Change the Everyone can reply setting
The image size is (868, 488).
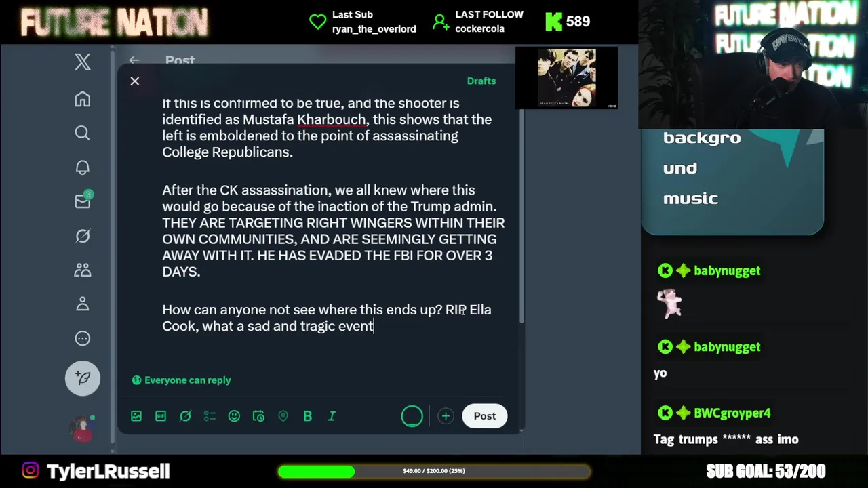click(x=181, y=380)
